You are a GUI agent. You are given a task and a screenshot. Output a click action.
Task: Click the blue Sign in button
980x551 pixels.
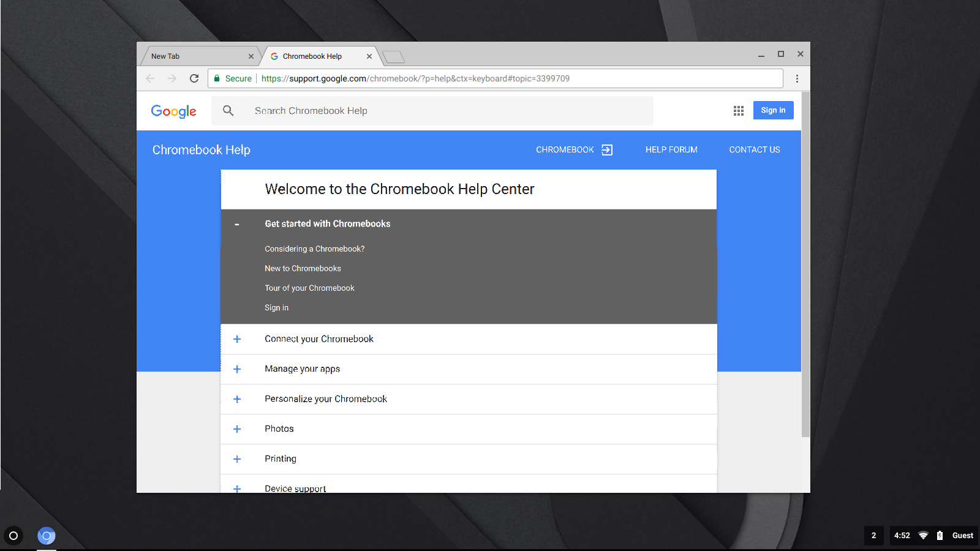(773, 110)
